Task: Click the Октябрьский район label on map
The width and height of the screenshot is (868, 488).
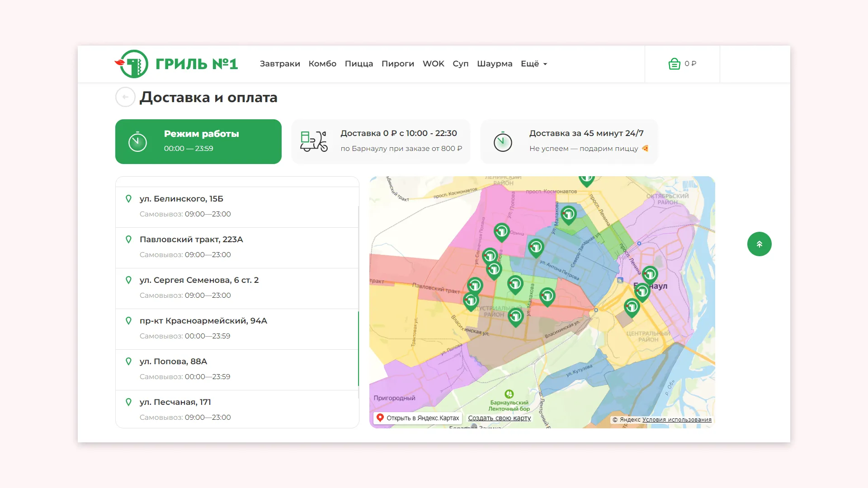Action: coord(667,199)
